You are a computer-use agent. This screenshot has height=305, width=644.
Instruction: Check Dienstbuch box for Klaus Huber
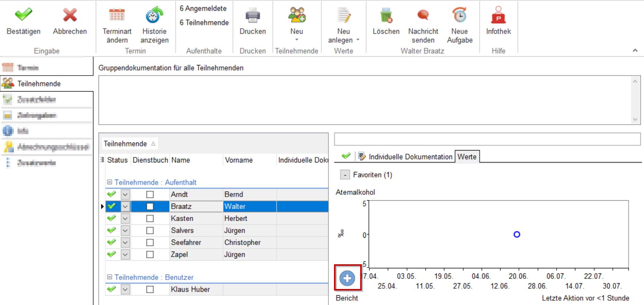150,289
